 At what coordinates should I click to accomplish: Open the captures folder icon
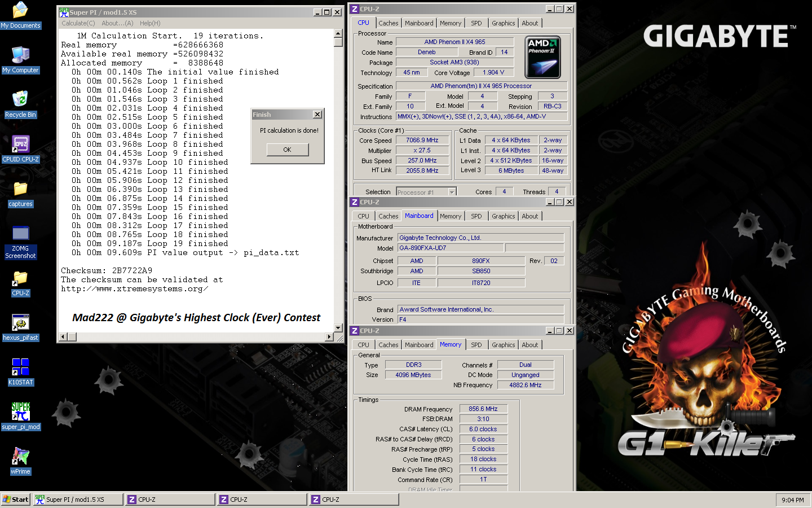pyautogui.click(x=20, y=194)
